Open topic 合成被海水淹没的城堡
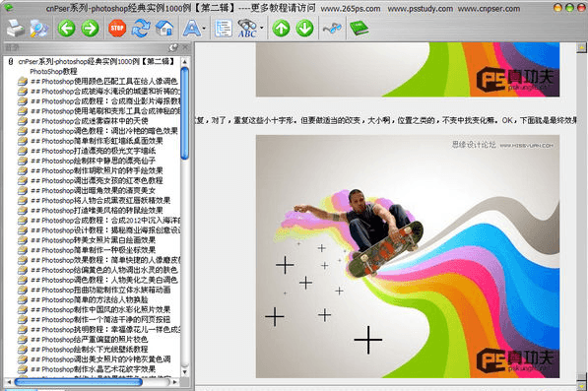 click(x=105, y=91)
